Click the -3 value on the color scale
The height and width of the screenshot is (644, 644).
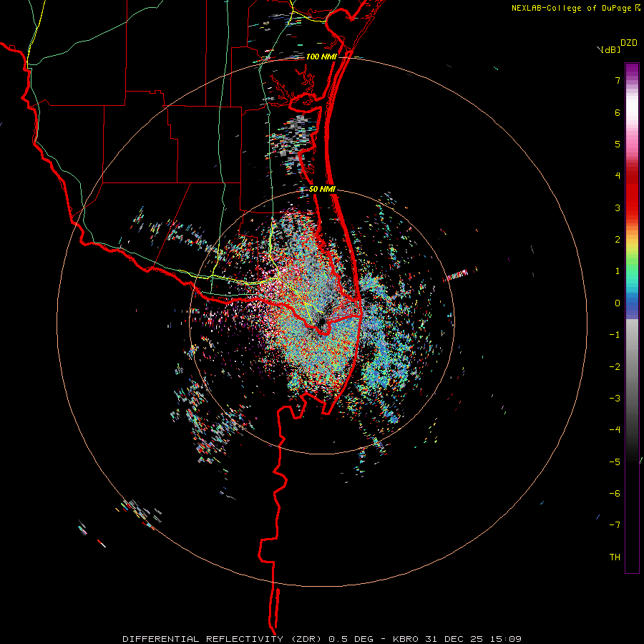615,399
